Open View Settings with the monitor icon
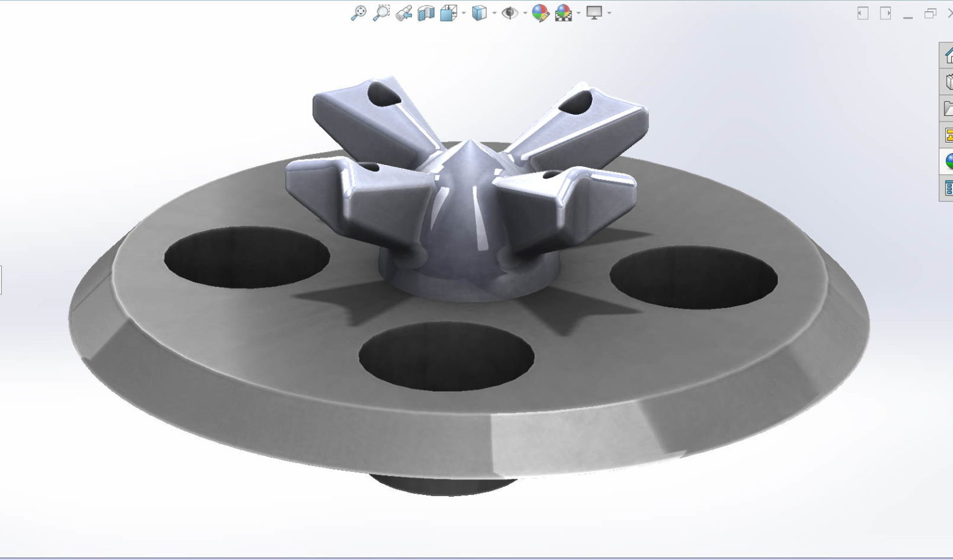This screenshot has height=560, width=953. coord(594,12)
